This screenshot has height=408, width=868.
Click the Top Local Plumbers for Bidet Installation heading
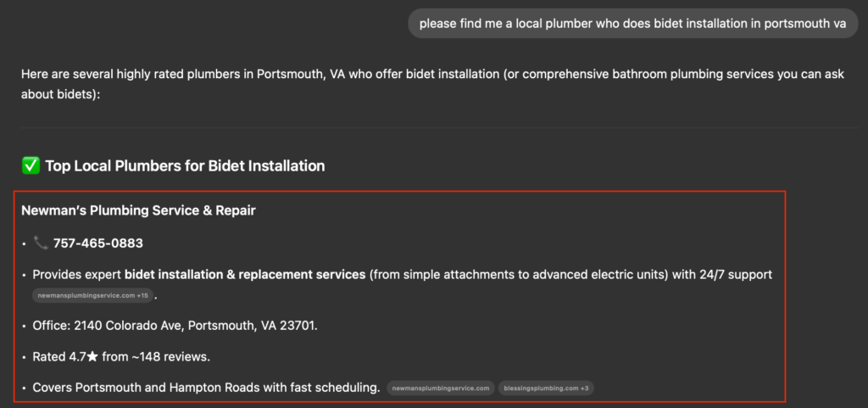click(x=185, y=166)
